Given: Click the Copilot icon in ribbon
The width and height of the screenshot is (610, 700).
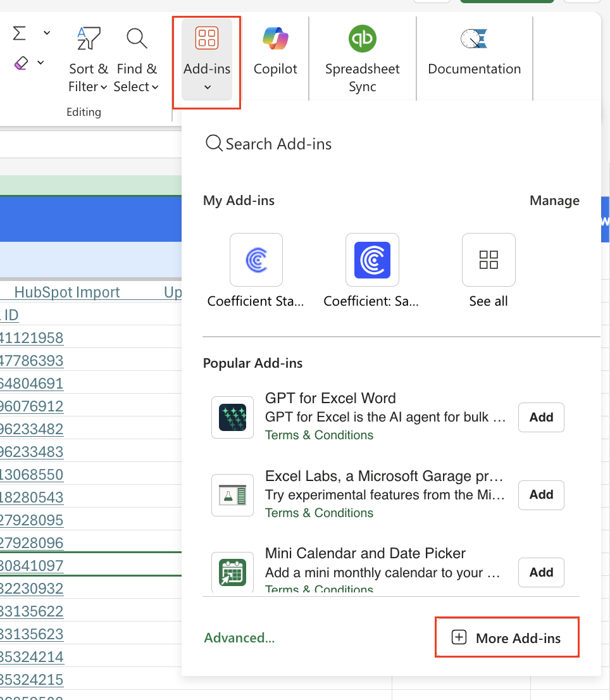Looking at the screenshot, I should [275, 39].
